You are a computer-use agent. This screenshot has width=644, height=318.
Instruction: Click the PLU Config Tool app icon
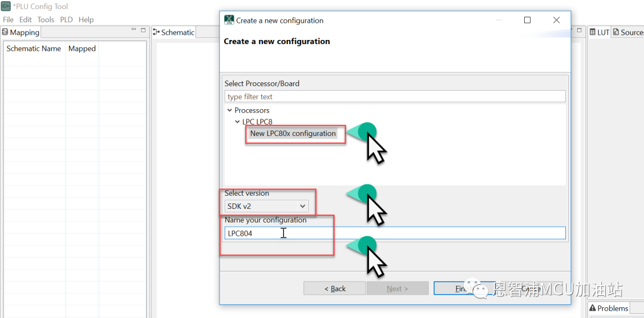pyautogui.click(x=6, y=7)
